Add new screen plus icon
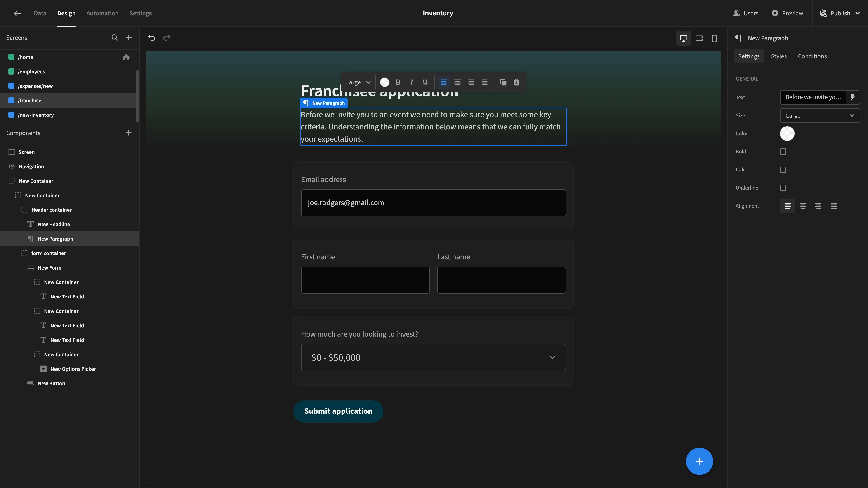The height and width of the screenshot is (488, 868). 129,38
